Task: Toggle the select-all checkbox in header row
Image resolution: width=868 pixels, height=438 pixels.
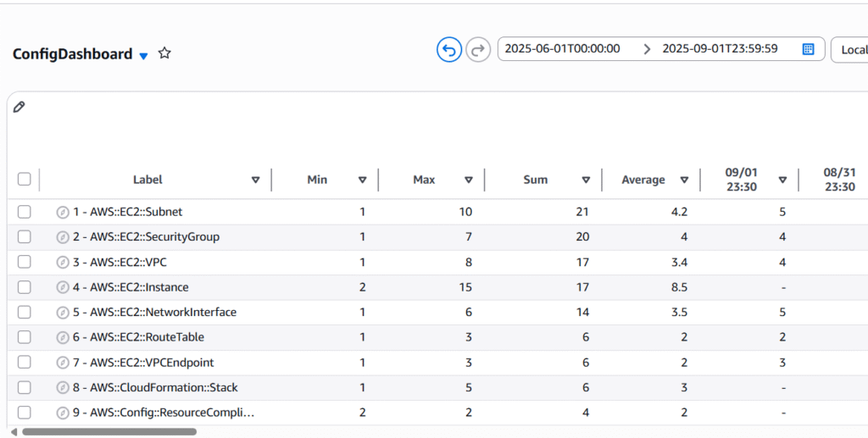Action: 25,179
